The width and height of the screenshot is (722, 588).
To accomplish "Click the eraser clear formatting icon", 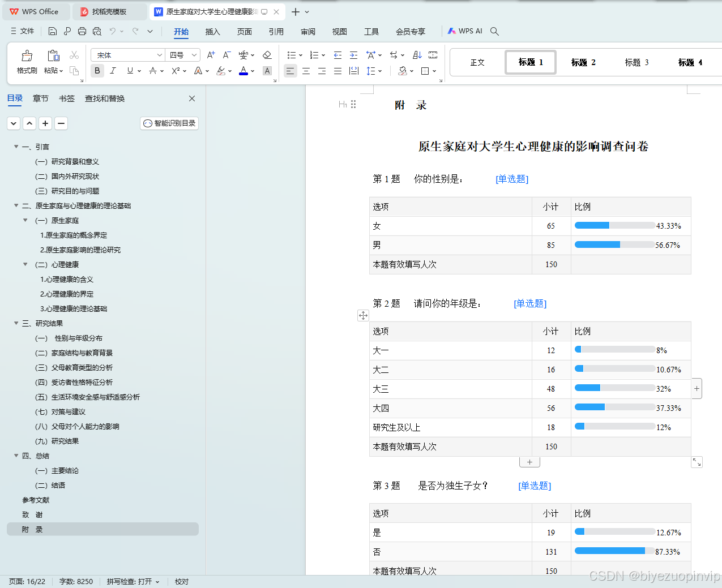I will click(267, 55).
